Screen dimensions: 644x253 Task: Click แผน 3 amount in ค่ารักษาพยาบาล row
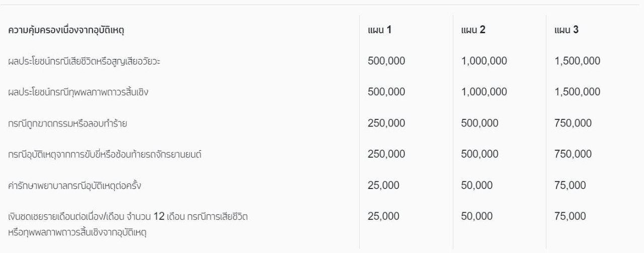point(570,185)
